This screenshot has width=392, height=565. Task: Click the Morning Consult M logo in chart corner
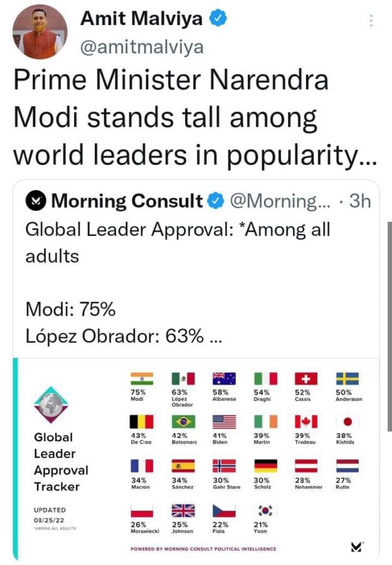coord(357,547)
